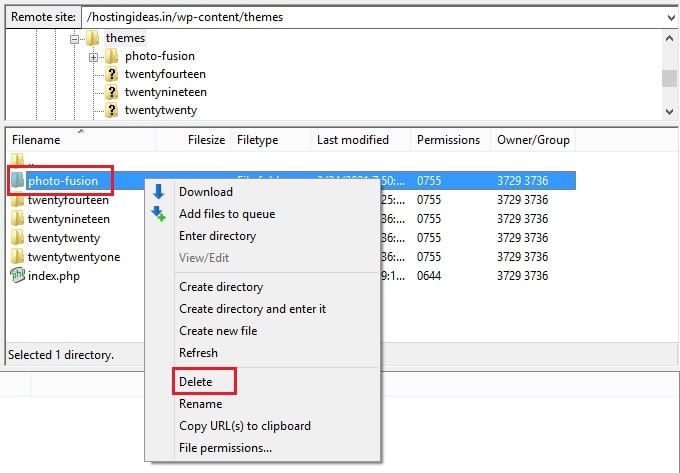Screen dimensions: 680x473
Task: Click the 3729 3736 owner value for twentyfourteen
Action: pyautogui.click(x=523, y=200)
